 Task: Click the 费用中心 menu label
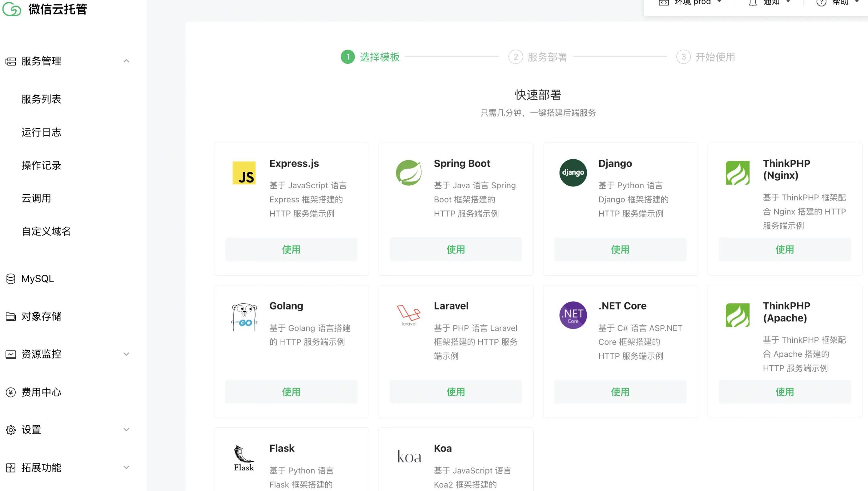[41, 392]
